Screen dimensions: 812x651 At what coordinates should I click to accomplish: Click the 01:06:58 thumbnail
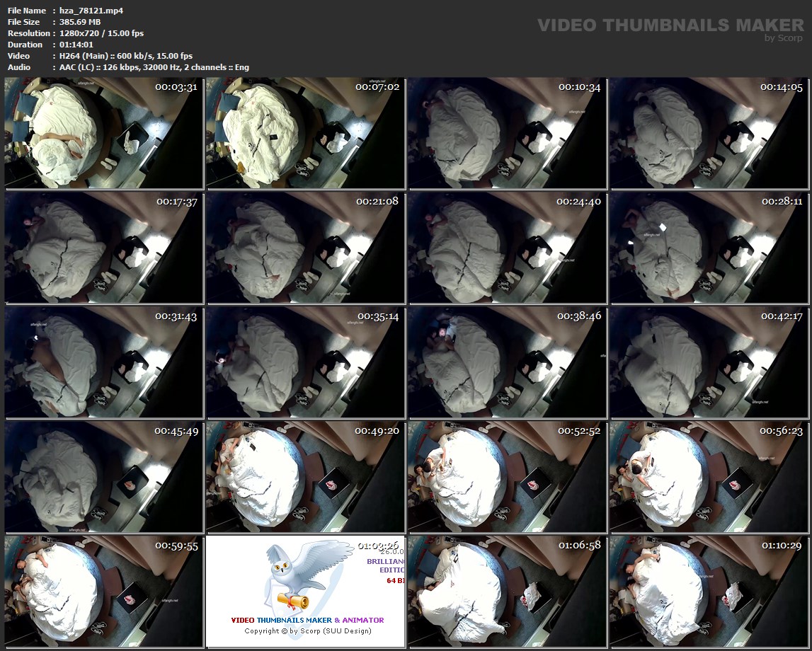point(507,592)
